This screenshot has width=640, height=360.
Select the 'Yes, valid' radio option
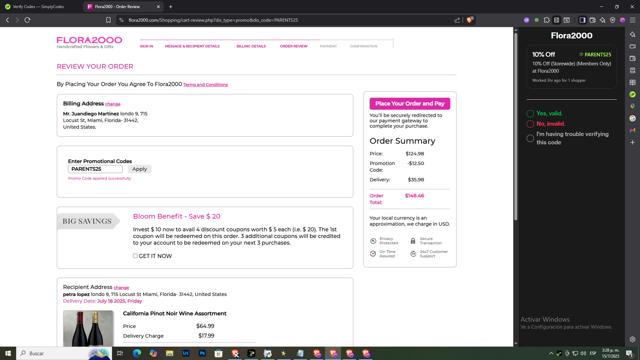pyautogui.click(x=530, y=113)
